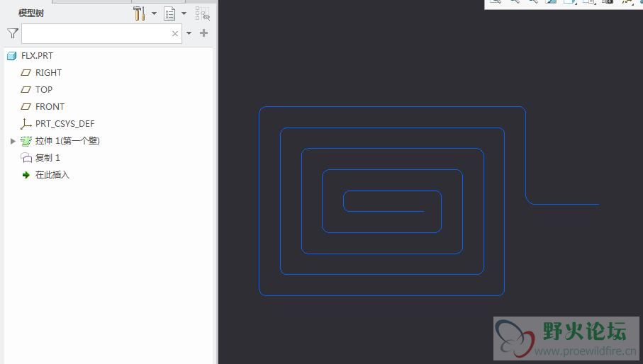Select the RIGHT datum plane

[x=48, y=73]
